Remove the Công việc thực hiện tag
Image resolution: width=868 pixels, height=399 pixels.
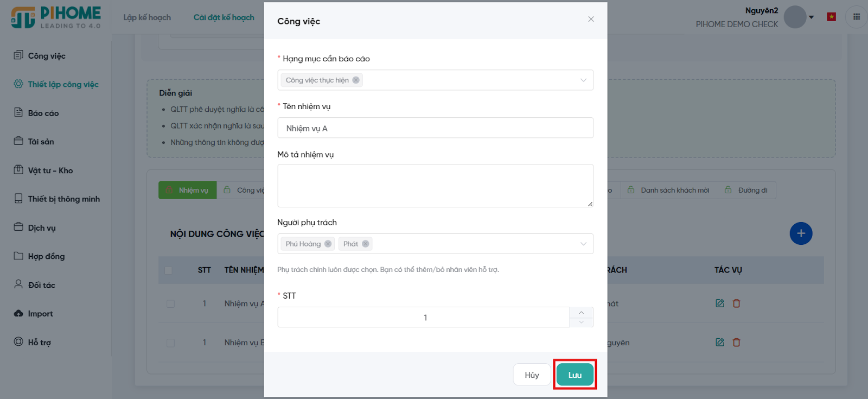coord(356,80)
